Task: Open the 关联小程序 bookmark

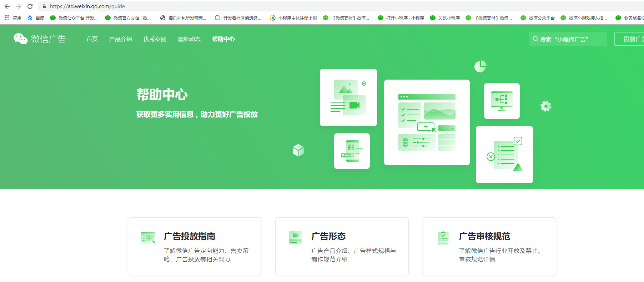Action: click(x=445, y=18)
